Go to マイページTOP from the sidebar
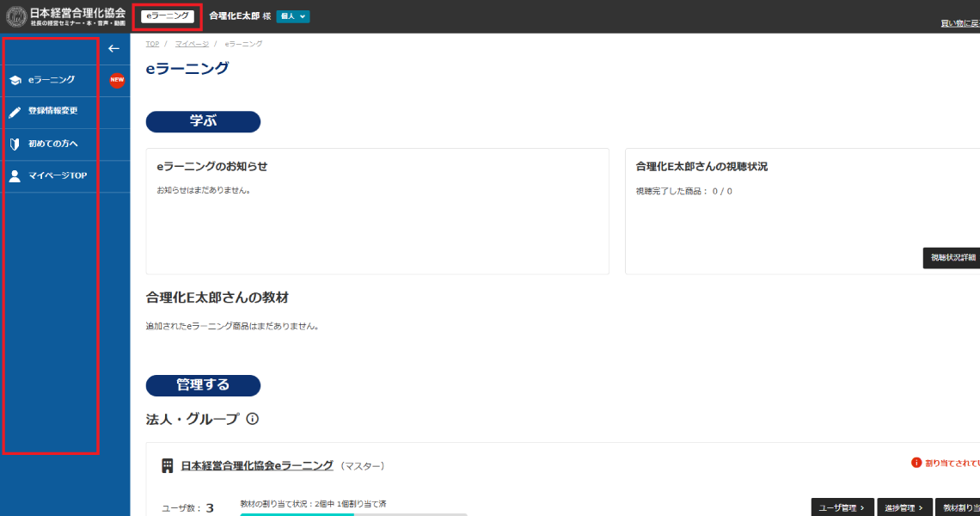This screenshot has width=980, height=516. pos(58,175)
